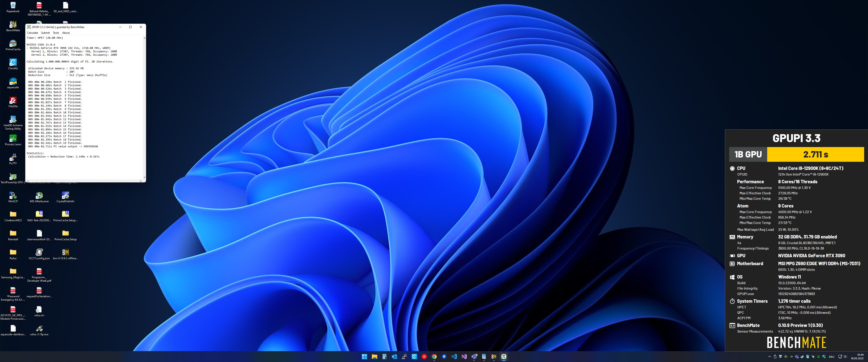The height and width of the screenshot is (362, 868).
Task: Open Visual Studio Code from taskbar
Action: coord(454,357)
